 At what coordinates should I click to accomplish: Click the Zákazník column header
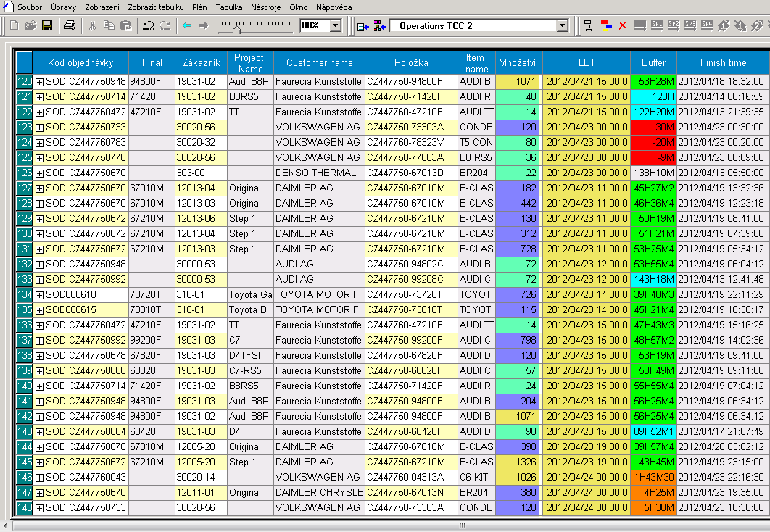pyautogui.click(x=201, y=63)
